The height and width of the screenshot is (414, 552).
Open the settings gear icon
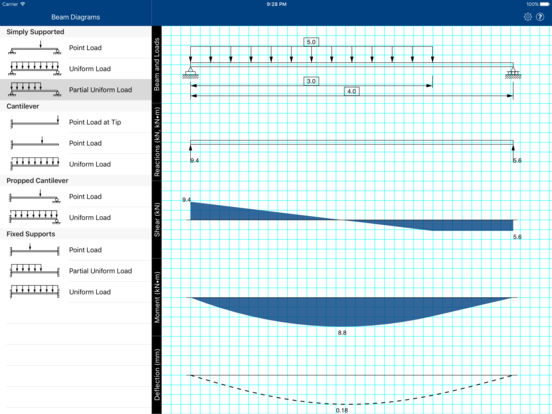click(527, 17)
